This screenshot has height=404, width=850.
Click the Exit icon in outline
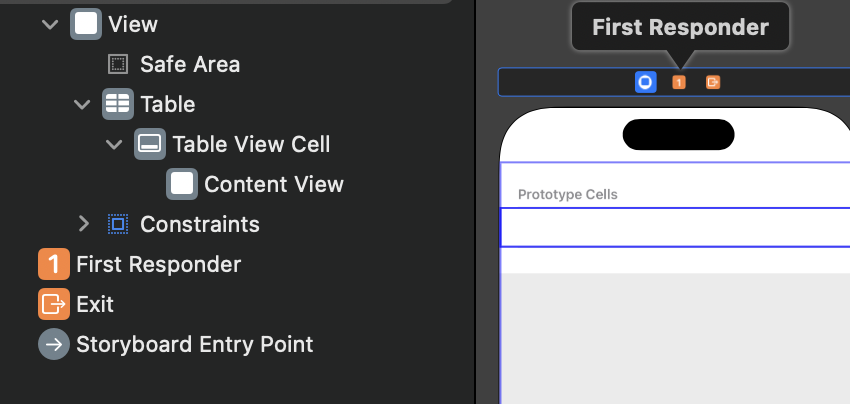(54, 304)
